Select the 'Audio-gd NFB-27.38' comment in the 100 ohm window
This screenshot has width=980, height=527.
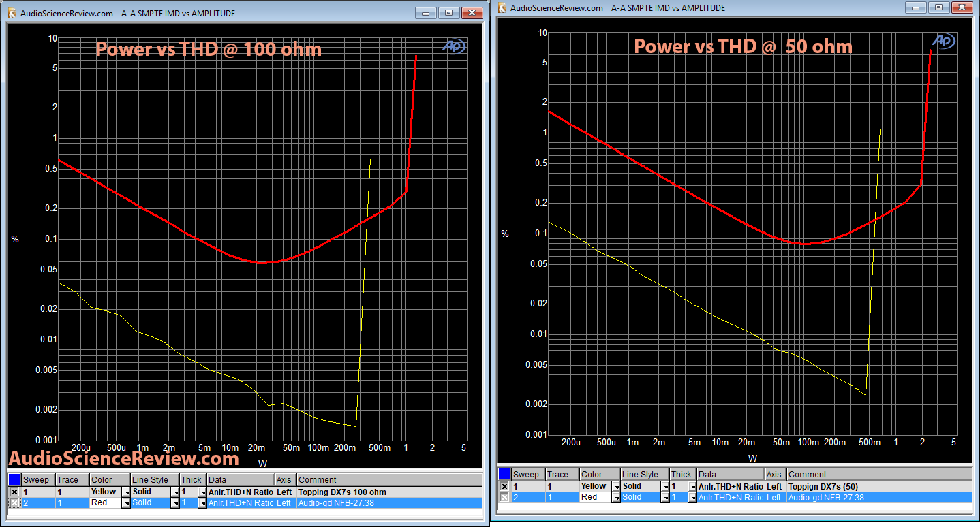[x=389, y=502]
